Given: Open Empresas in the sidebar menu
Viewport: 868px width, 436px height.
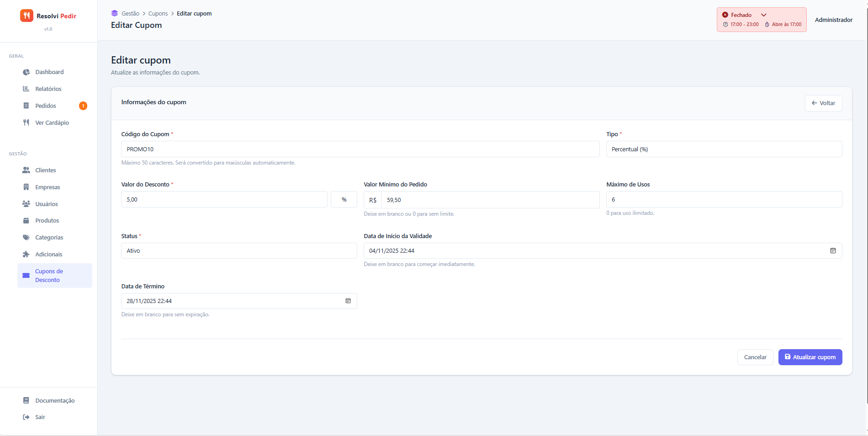Looking at the screenshot, I should click(x=48, y=187).
